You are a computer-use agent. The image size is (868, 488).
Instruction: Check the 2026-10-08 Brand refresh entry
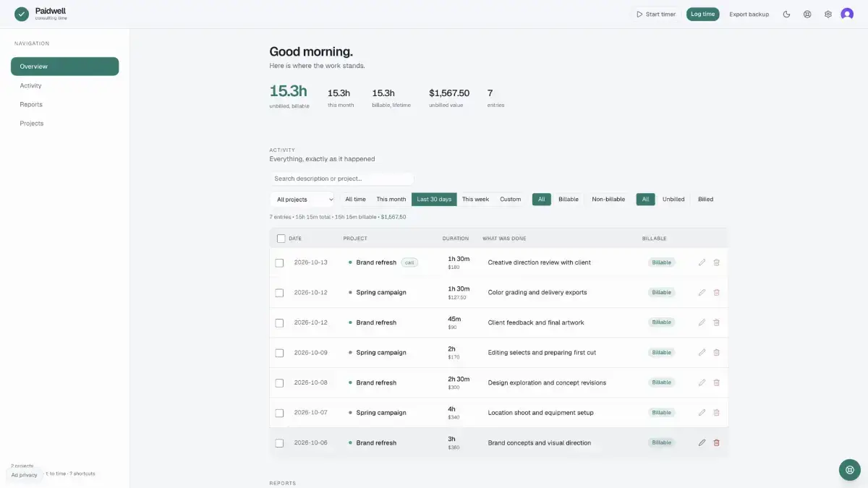pyautogui.click(x=279, y=382)
